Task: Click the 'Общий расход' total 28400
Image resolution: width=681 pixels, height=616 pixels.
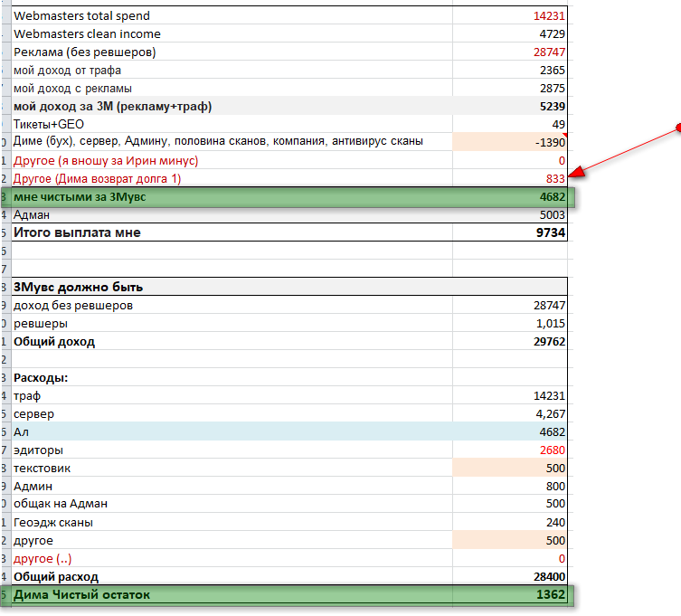Action: (549, 577)
